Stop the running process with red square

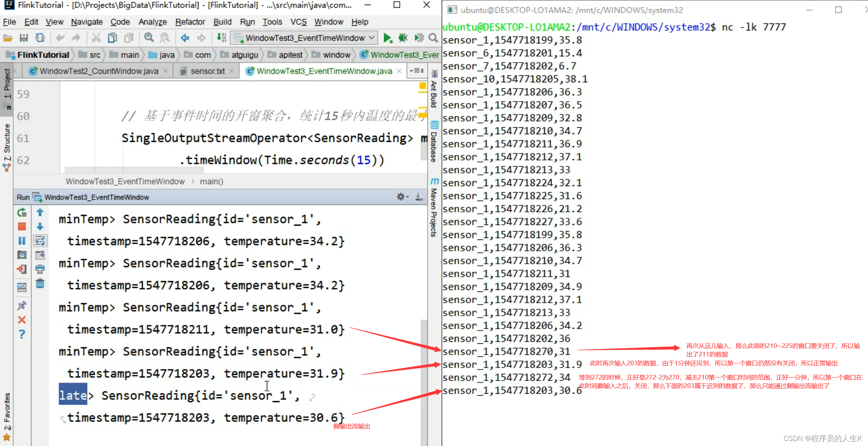coord(22,226)
